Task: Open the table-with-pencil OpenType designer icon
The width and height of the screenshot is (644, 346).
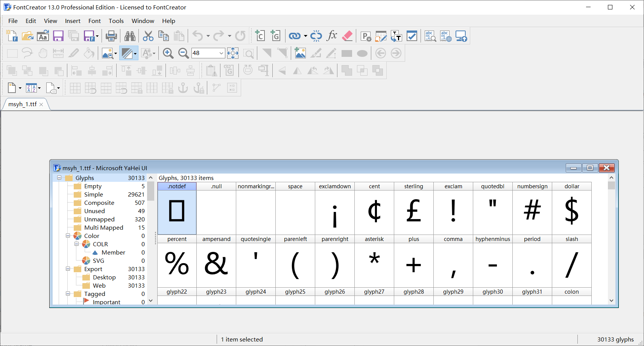Action: [x=381, y=36]
